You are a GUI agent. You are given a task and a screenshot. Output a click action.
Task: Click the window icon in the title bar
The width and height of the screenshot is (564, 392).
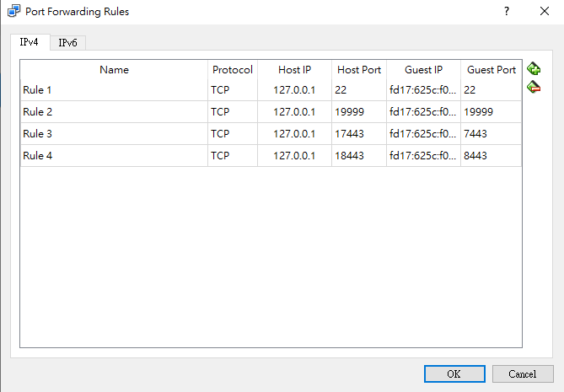[x=12, y=12]
